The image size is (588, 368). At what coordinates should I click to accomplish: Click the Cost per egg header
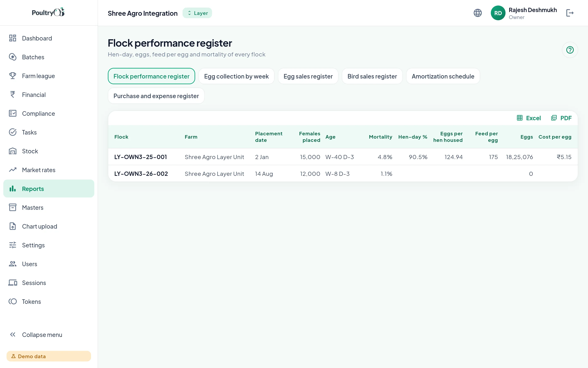555,137
